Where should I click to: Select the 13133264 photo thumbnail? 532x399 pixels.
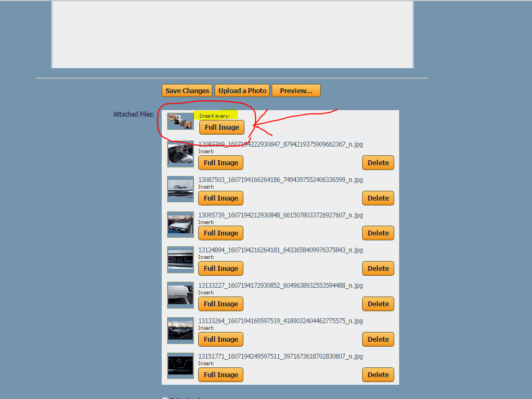click(x=180, y=330)
